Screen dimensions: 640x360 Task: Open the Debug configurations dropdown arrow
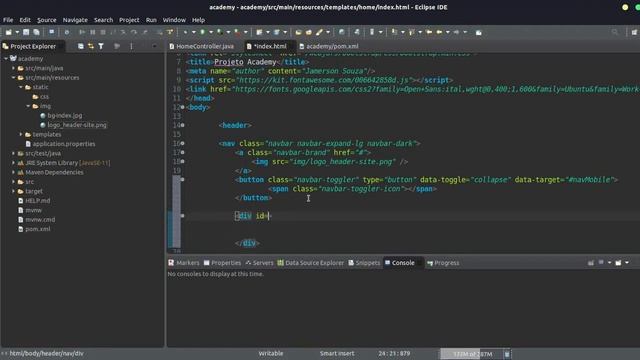click(193, 32)
